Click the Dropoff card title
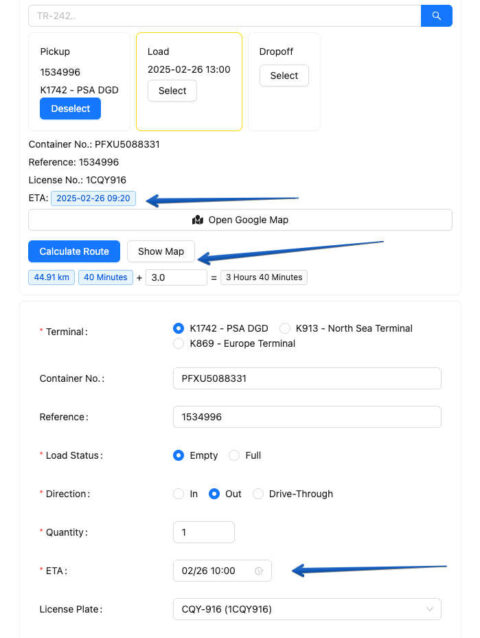 [276, 52]
